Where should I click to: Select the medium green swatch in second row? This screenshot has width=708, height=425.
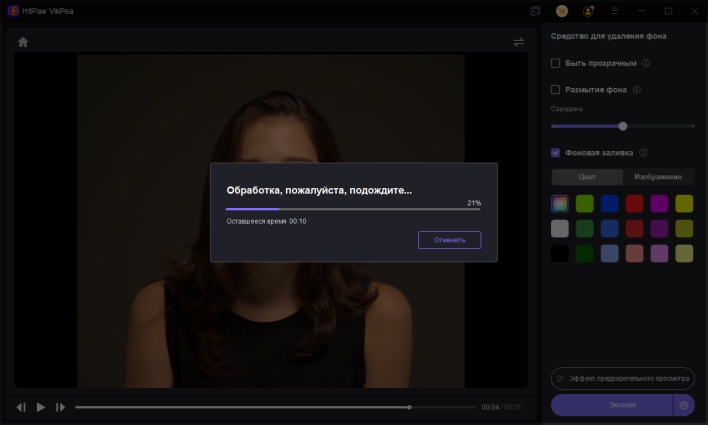coord(585,229)
